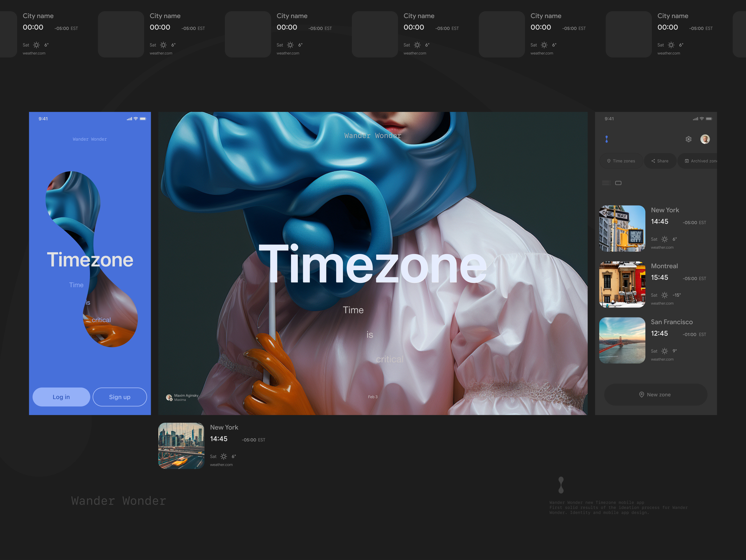Click Montreal sun weather icon

click(664, 295)
